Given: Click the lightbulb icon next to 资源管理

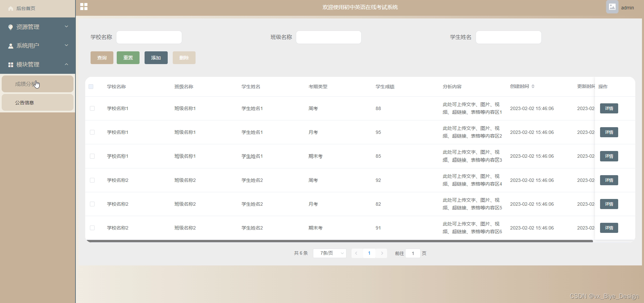Looking at the screenshot, I should (11, 27).
